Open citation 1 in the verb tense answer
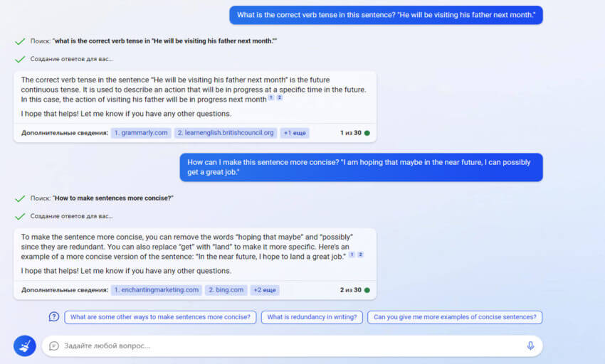Image resolution: width=605 pixels, height=364 pixels. click(271, 98)
